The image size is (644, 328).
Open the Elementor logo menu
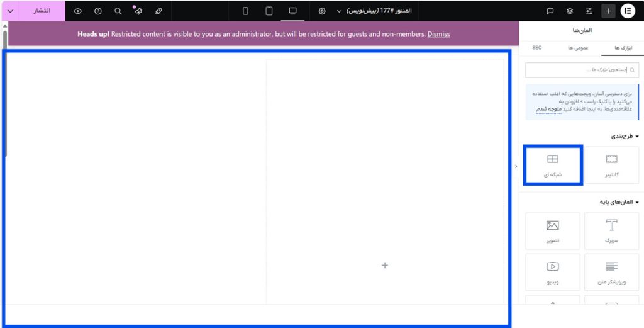tap(628, 11)
